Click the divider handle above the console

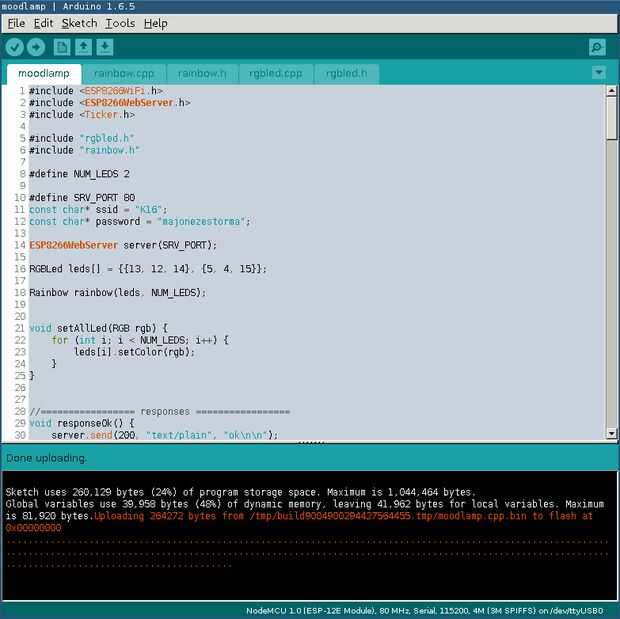312,443
